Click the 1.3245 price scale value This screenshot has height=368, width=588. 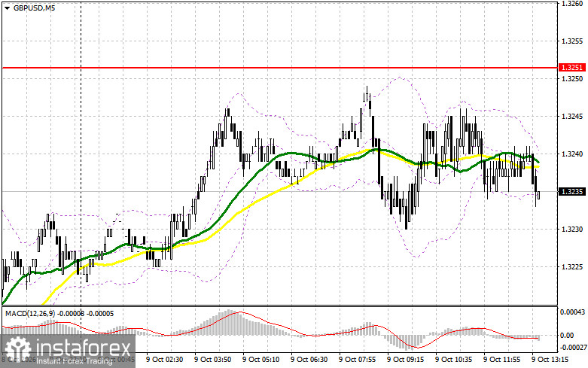point(572,117)
